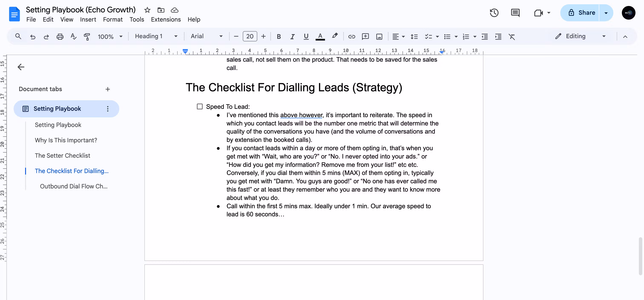This screenshot has width=644, height=300.
Task: Toggle italic formatting
Action: click(292, 36)
